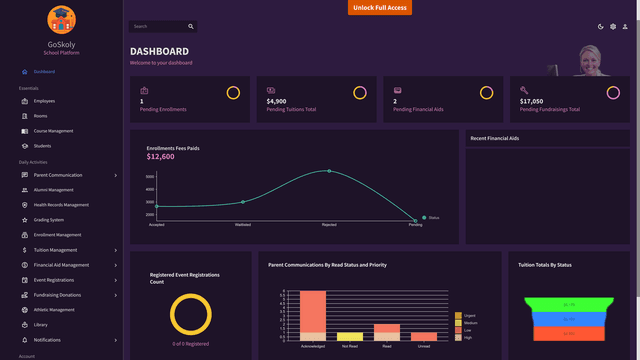
Task: Open the Students menu item
Action: pos(42,146)
